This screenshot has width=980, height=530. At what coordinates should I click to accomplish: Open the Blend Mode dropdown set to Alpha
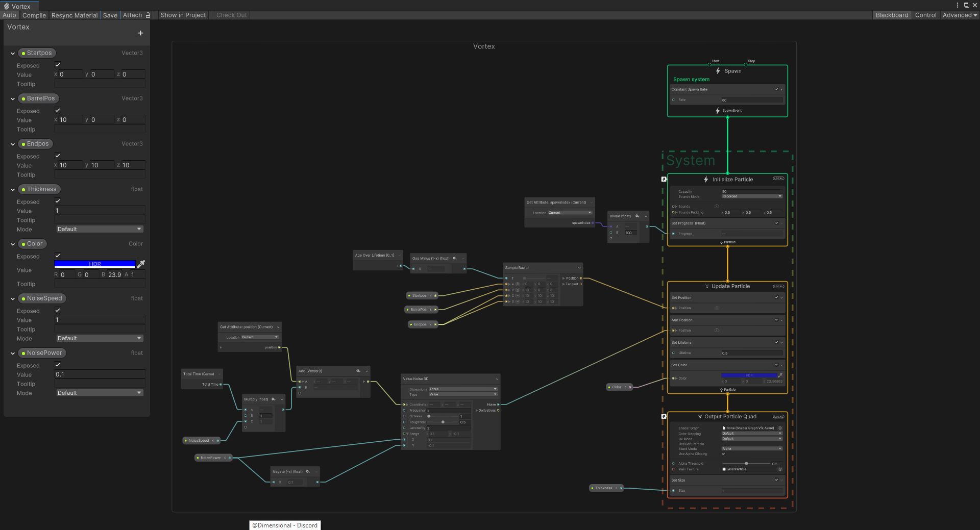tap(751, 448)
